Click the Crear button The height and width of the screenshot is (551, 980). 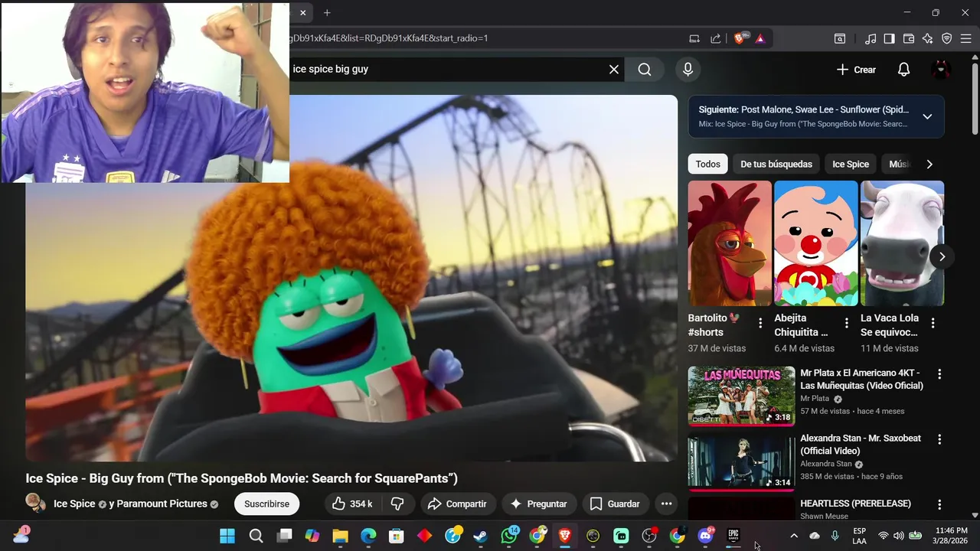856,70
